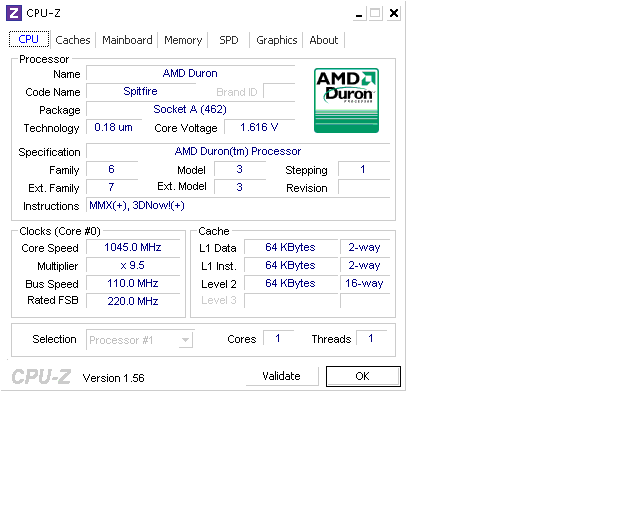Click the Instructions field MMX(+), 3DNow!(+)
The height and width of the screenshot is (512, 640).
238,205
